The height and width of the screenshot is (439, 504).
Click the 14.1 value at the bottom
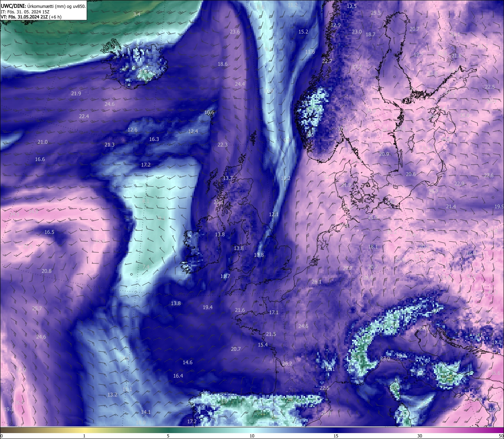pyautogui.click(x=146, y=412)
